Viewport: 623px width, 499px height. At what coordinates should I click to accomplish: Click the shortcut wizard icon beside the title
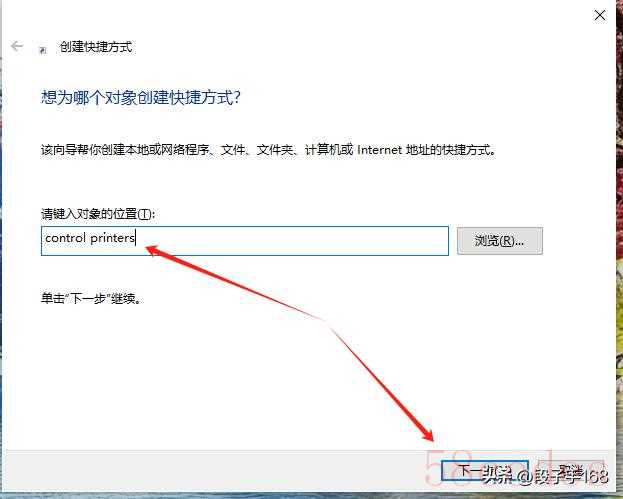pyautogui.click(x=43, y=50)
